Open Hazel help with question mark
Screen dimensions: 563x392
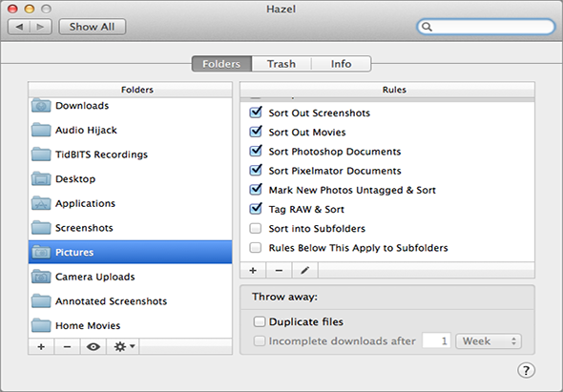pos(526,370)
